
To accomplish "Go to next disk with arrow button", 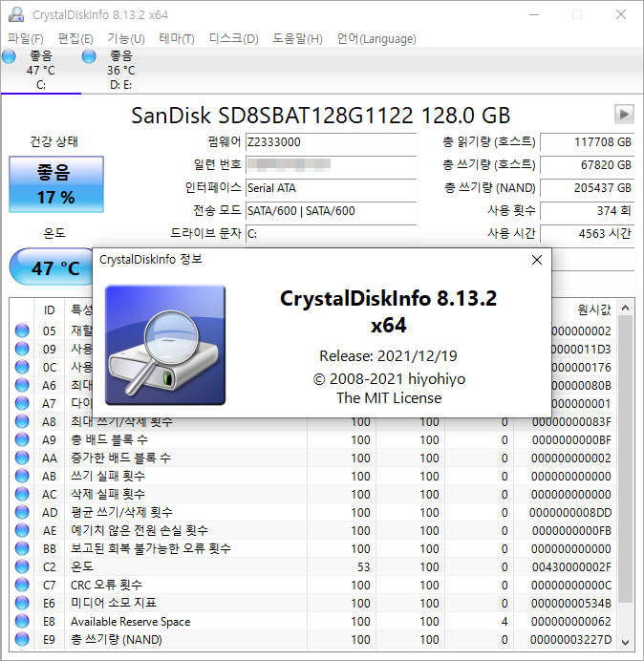I will pyautogui.click(x=624, y=114).
